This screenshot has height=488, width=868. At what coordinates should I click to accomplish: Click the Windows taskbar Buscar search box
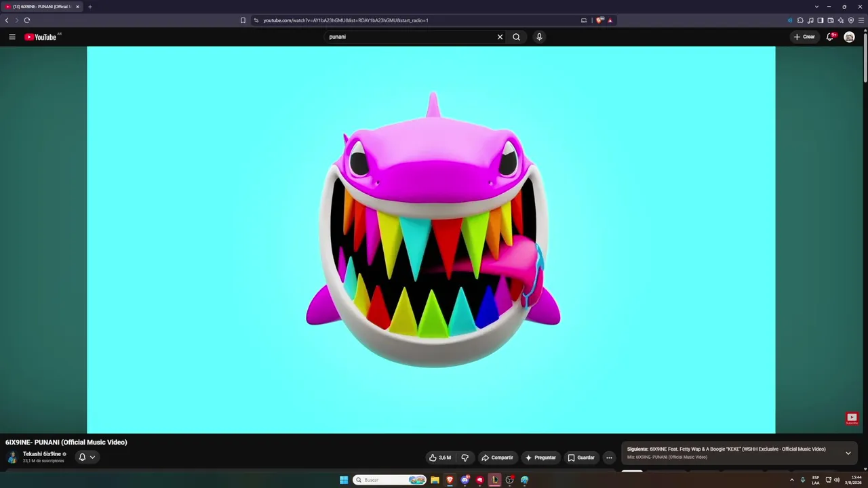pyautogui.click(x=389, y=480)
